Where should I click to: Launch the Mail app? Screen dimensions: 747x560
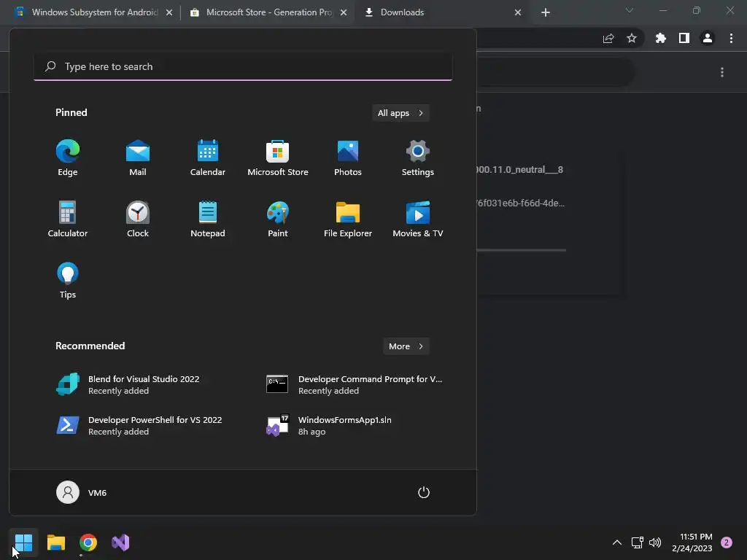(138, 158)
